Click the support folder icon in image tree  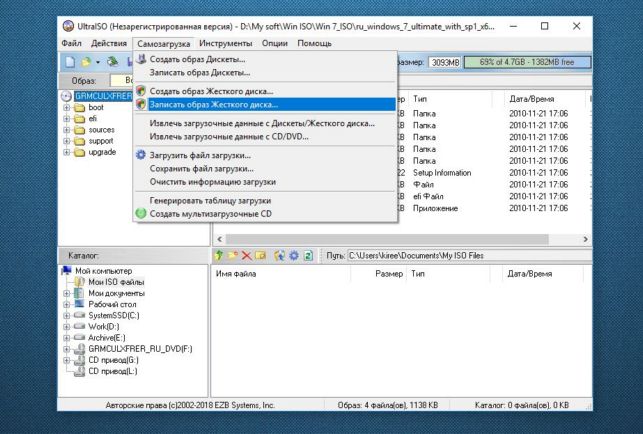tap(79, 141)
